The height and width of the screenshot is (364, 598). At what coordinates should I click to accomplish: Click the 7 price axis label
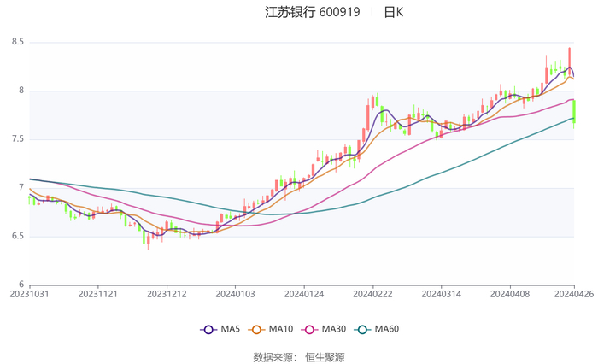21,187
